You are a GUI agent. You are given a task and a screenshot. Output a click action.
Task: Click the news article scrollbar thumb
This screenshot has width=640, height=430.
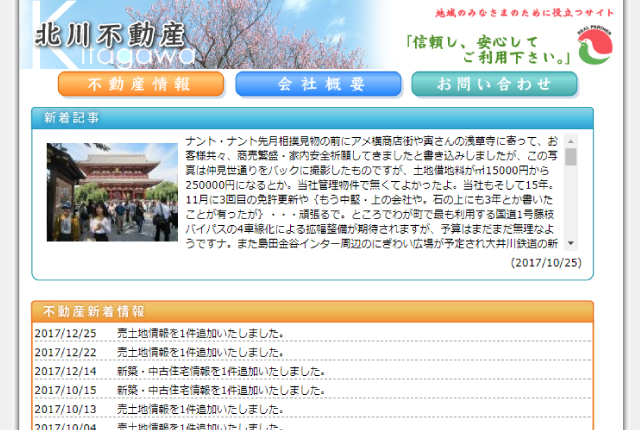point(571,157)
